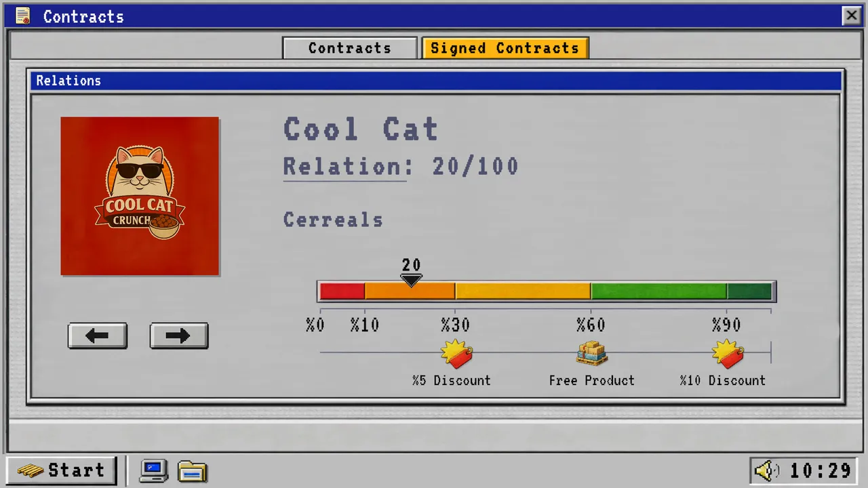868x488 pixels.
Task: Click the Cerreals category label
Action: tap(333, 220)
